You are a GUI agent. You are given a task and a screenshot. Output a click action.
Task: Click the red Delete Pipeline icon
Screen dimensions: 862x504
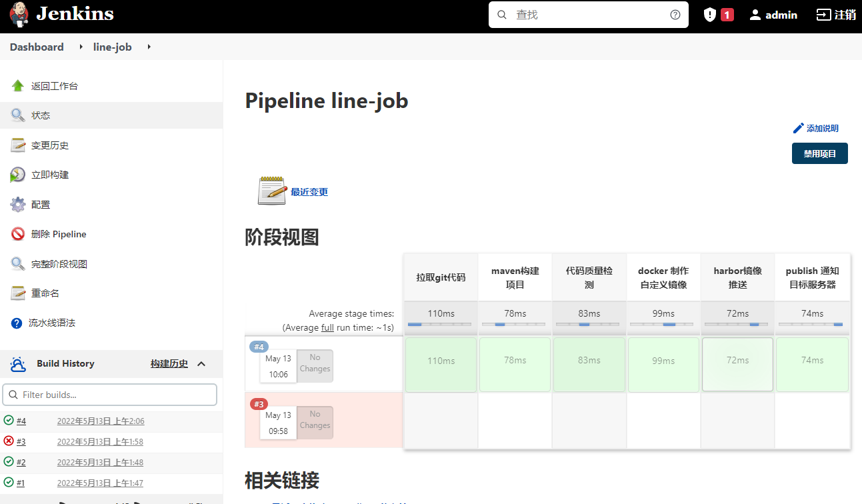18,234
